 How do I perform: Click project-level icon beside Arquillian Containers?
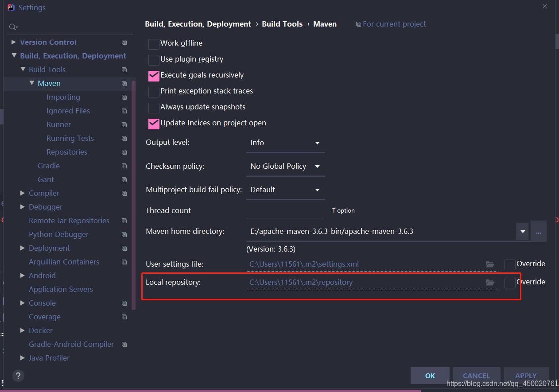[x=124, y=262]
